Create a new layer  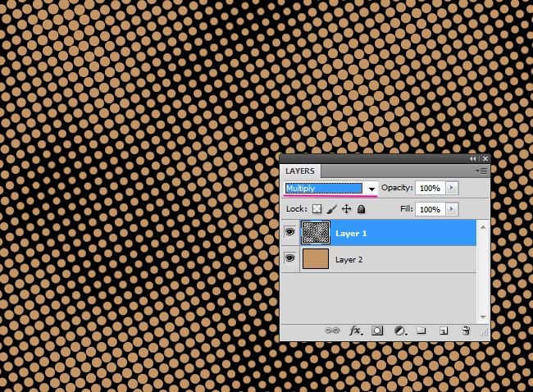(x=444, y=330)
